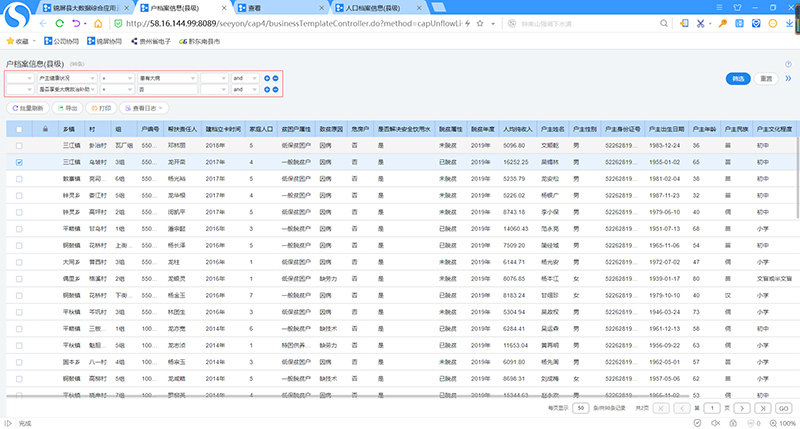This screenshot has height=429, width=800.
Task: Add the first filter row's plus icon
Action: [267, 78]
